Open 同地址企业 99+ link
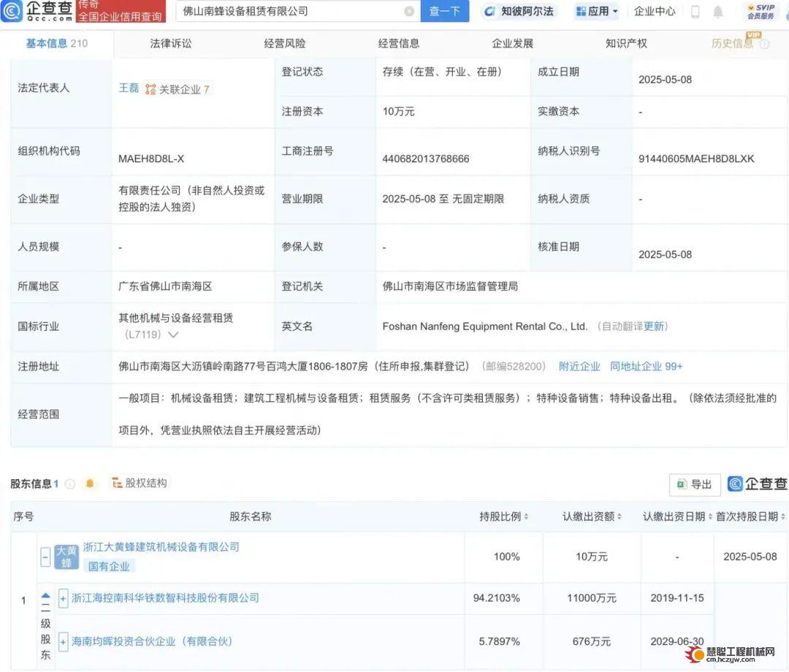The image size is (789, 672). (x=646, y=366)
